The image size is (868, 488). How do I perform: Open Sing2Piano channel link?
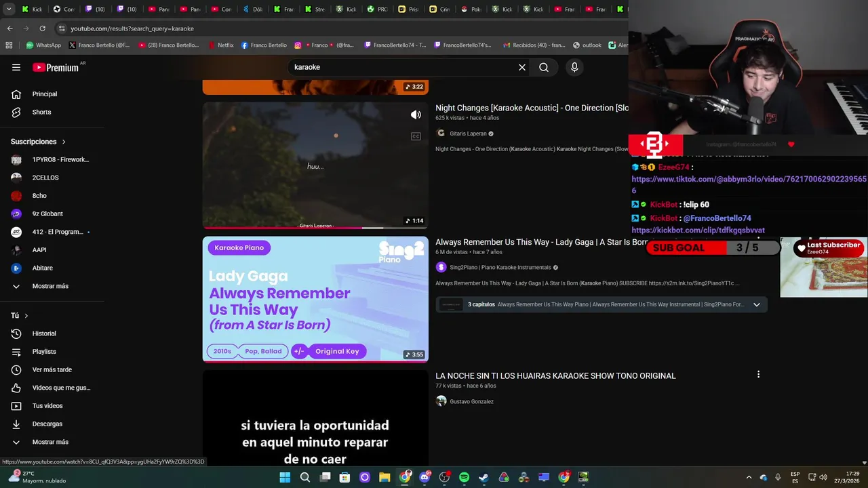(500, 268)
